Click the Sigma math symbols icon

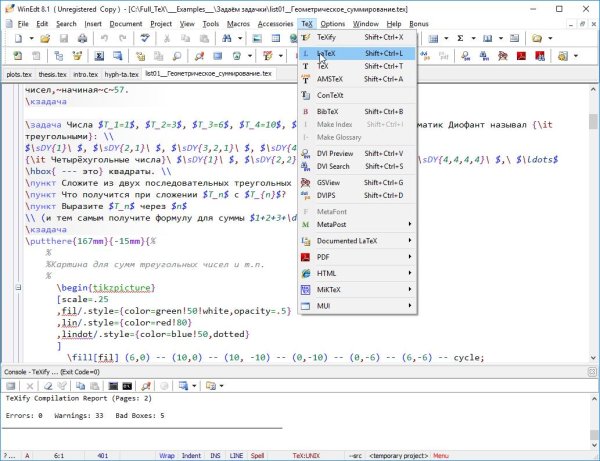[460, 38]
